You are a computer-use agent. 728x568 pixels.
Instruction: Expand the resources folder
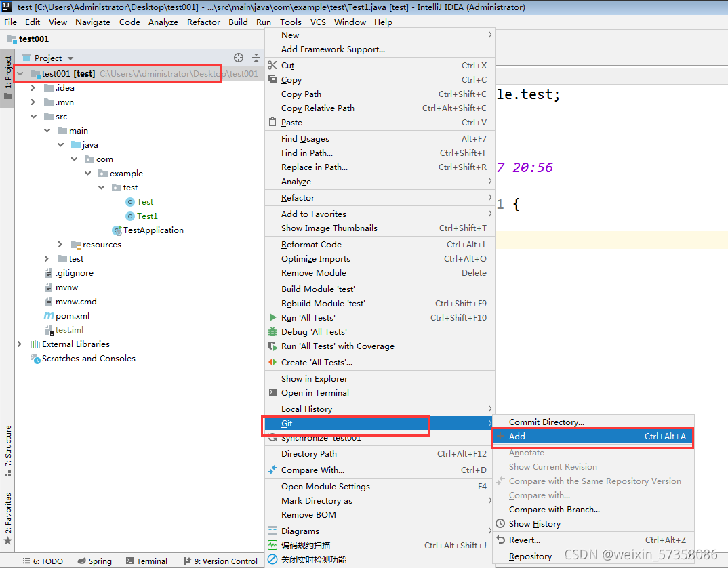[60, 244]
